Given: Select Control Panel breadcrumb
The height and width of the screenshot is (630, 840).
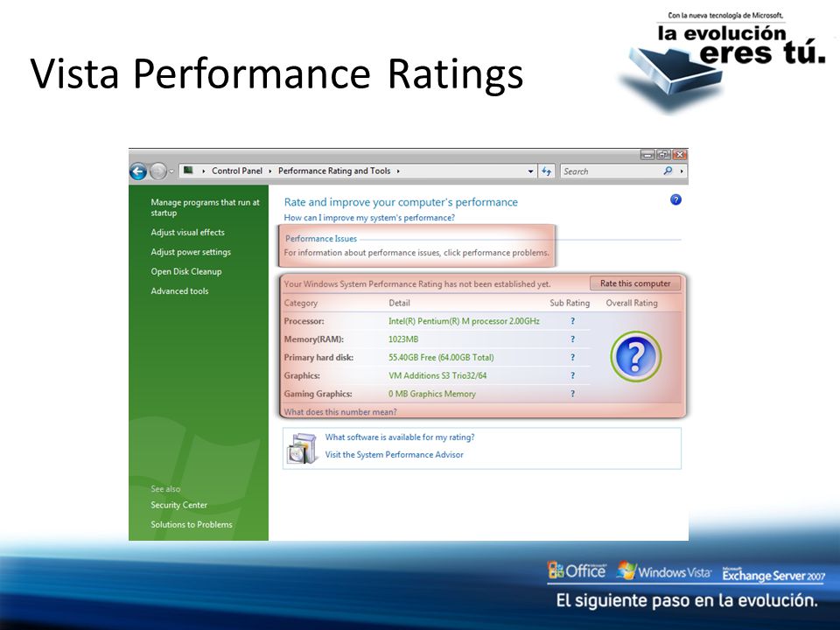Looking at the screenshot, I should pos(237,171).
